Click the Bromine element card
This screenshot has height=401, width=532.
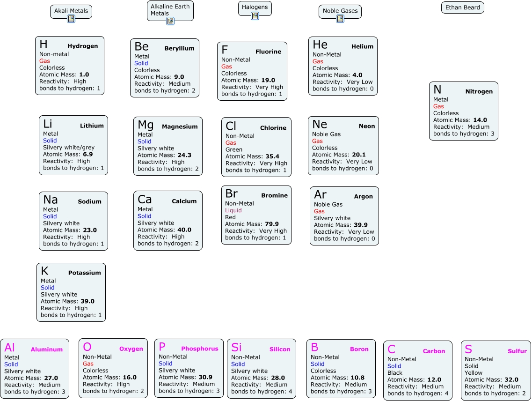tap(256, 215)
